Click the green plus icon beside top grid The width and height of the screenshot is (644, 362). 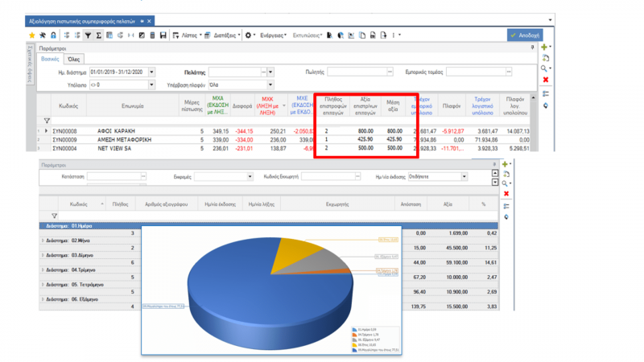click(x=544, y=47)
